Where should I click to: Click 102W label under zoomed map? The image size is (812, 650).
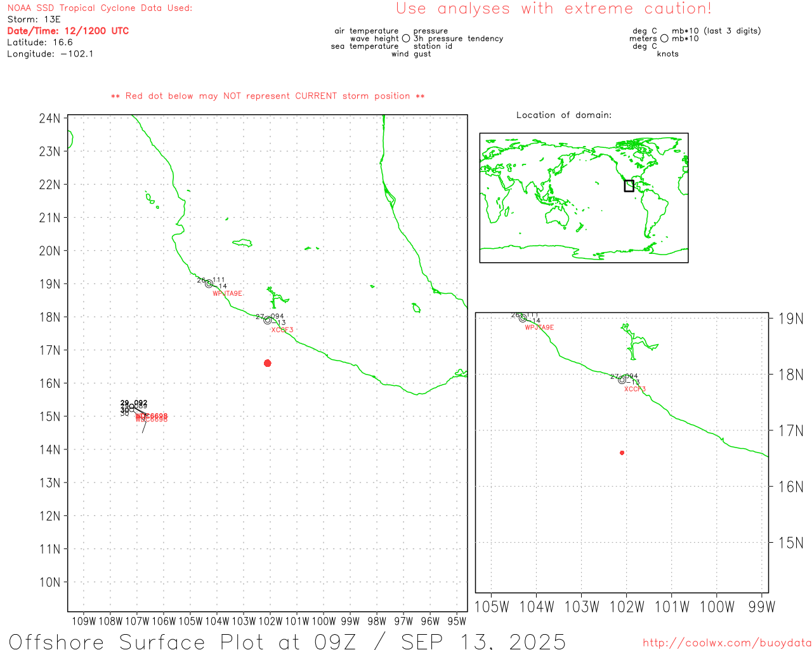pos(627,607)
